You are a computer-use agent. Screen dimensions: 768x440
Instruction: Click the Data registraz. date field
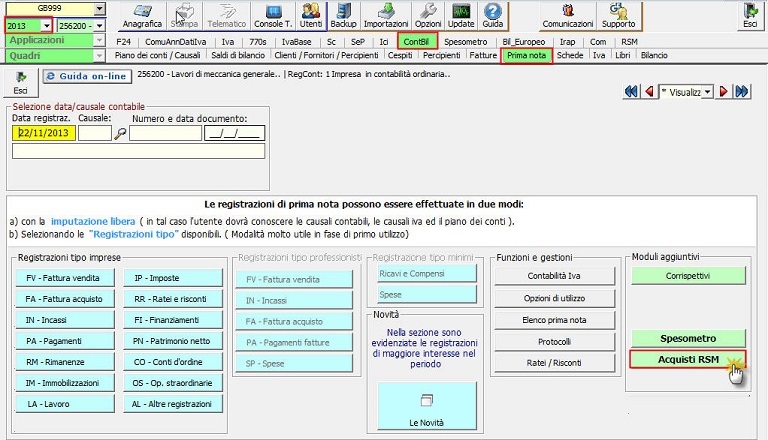(x=44, y=133)
